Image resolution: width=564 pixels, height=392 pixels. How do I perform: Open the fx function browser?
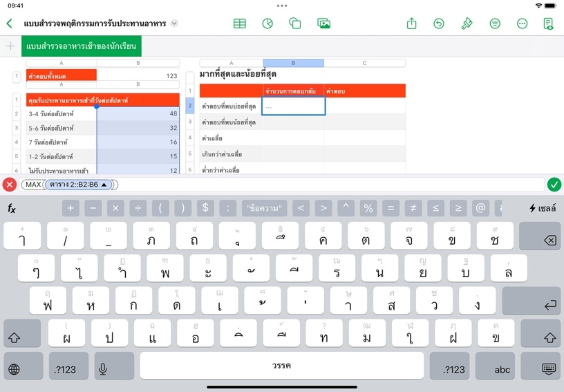click(x=12, y=208)
